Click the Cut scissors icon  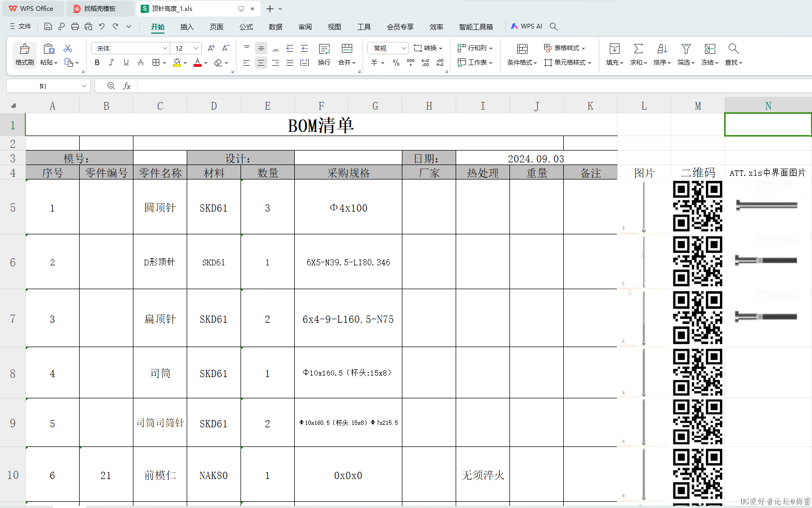click(68, 48)
